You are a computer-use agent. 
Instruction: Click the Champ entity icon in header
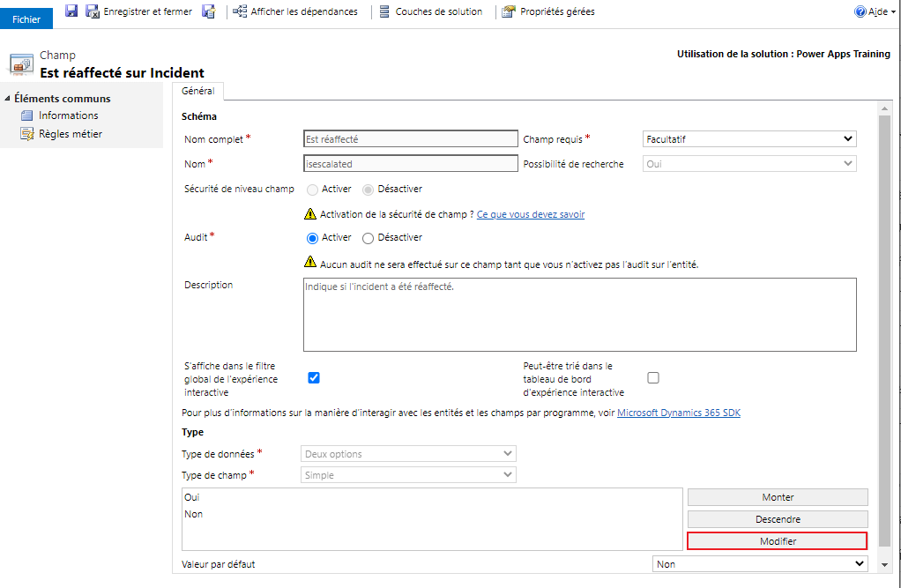[x=20, y=64]
